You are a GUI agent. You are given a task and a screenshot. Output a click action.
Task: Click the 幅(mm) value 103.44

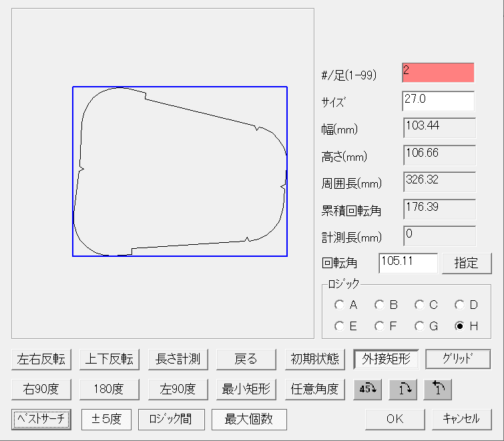[439, 127]
